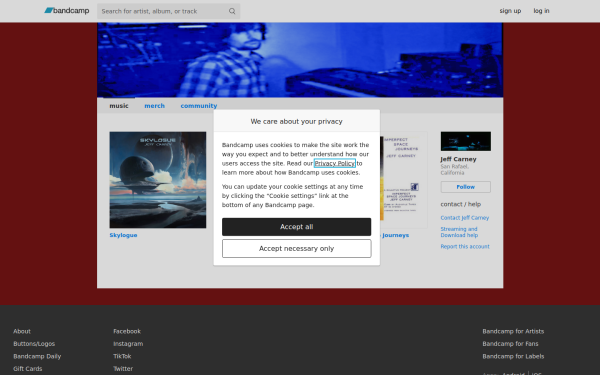Viewport: 600px width, 375px height.
Task: Open Streaming and Download help link
Action: pyautogui.click(x=459, y=232)
